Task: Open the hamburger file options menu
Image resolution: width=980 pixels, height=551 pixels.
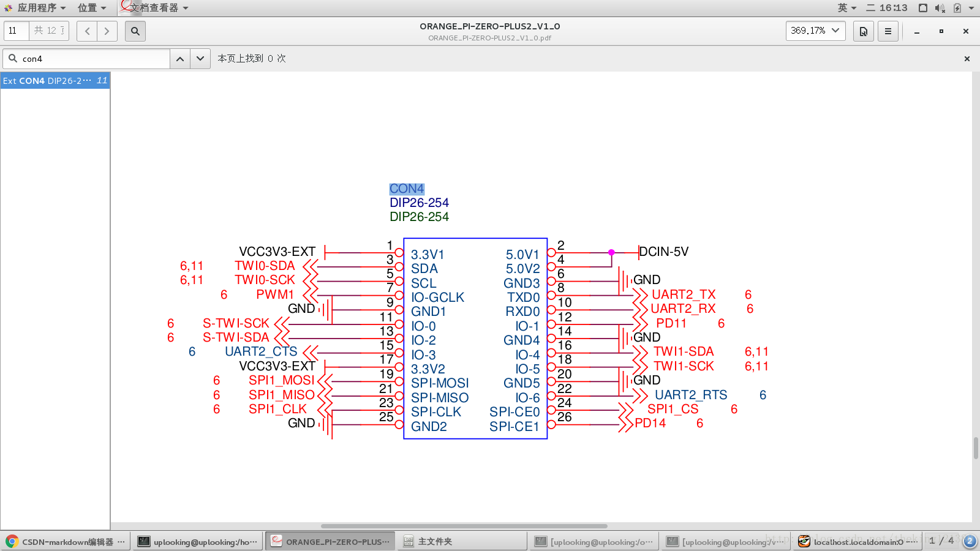Action: 888,31
